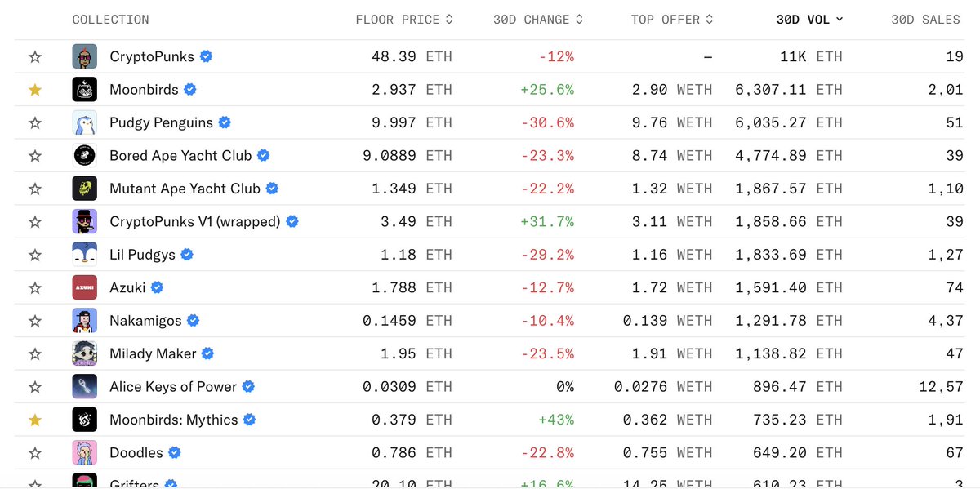
Task: Unstar the Moonbirds collection favorite
Action: point(35,90)
